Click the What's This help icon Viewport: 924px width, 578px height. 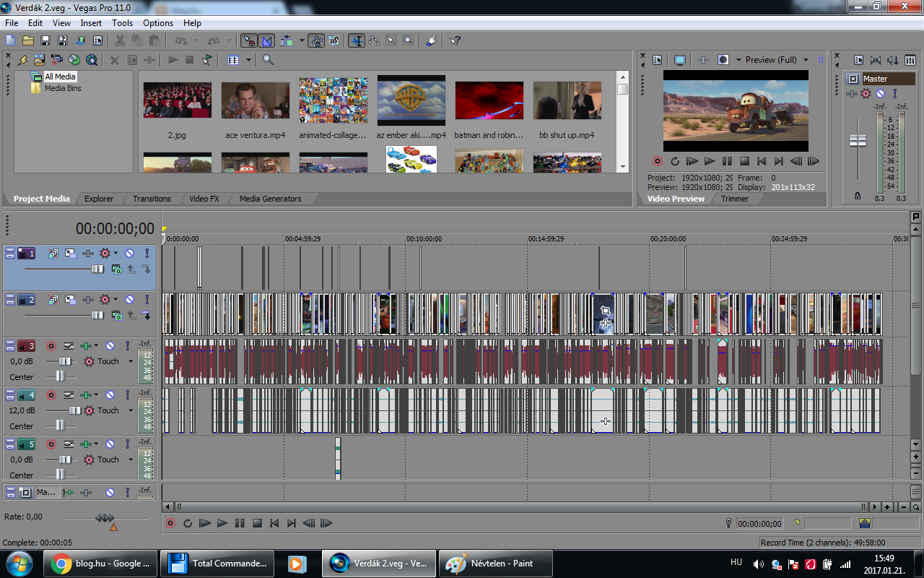pyautogui.click(x=455, y=40)
